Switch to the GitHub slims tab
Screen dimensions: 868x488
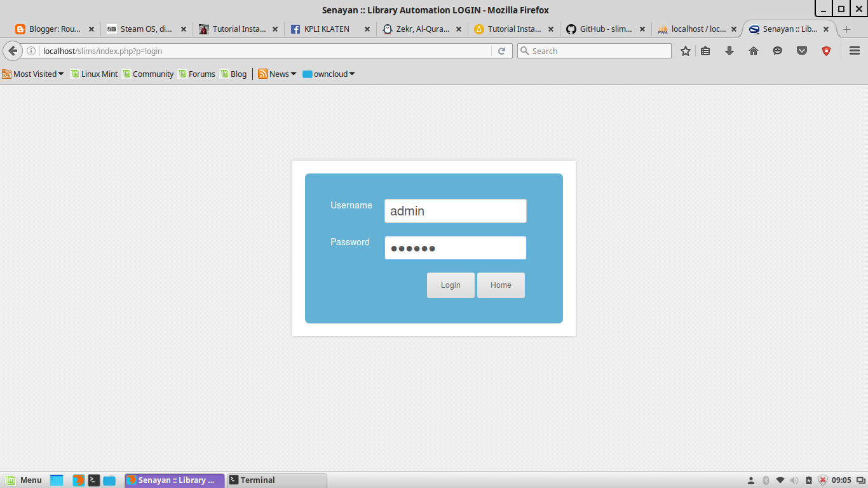coord(604,29)
